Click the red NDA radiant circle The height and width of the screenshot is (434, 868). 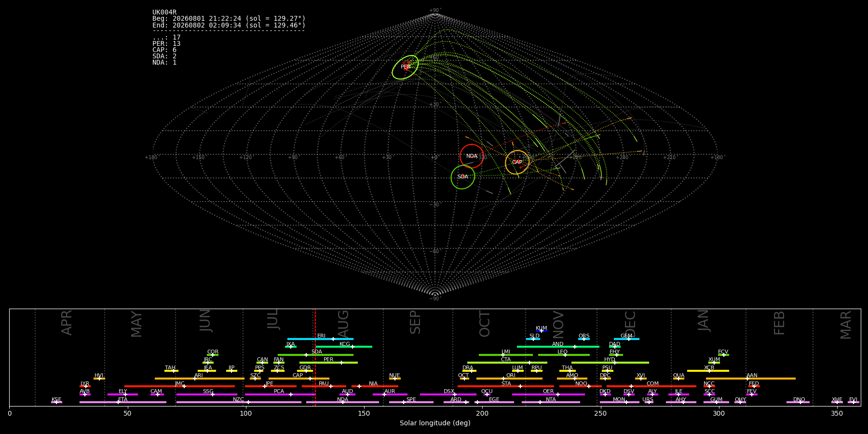472,156
